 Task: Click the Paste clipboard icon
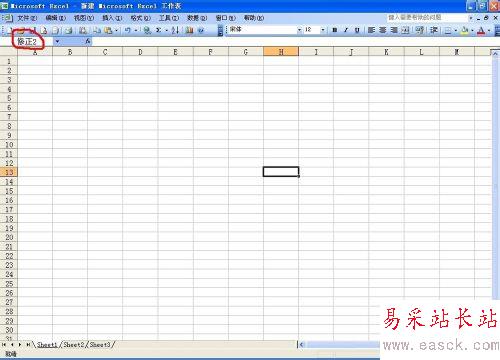(x=108, y=30)
